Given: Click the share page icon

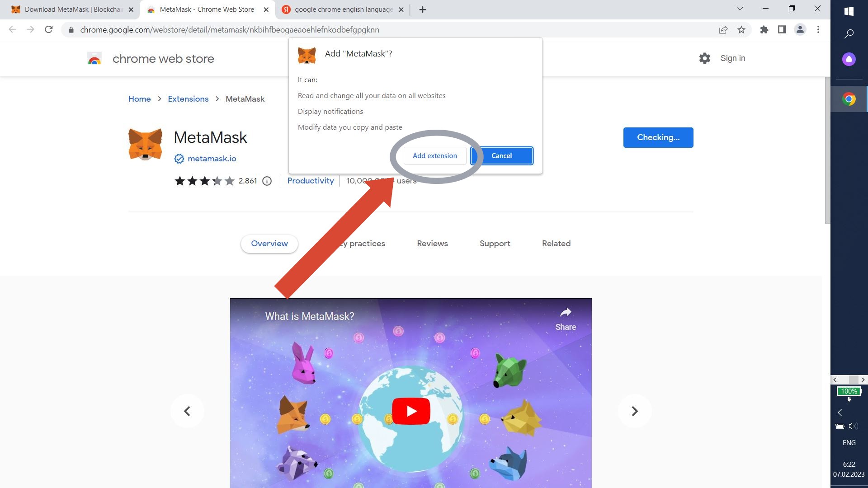Looking at the screenshot, I should [723, 30].
